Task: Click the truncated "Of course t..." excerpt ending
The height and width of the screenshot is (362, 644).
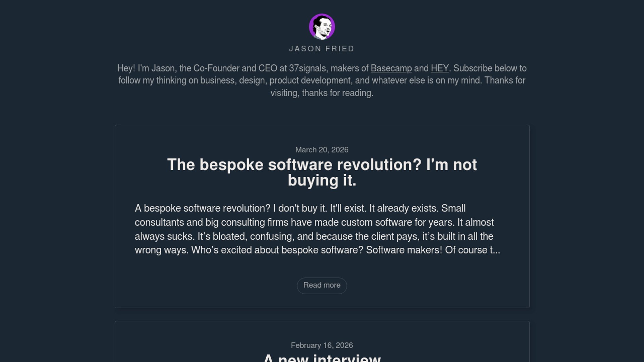Action: (x=472, y=250)
